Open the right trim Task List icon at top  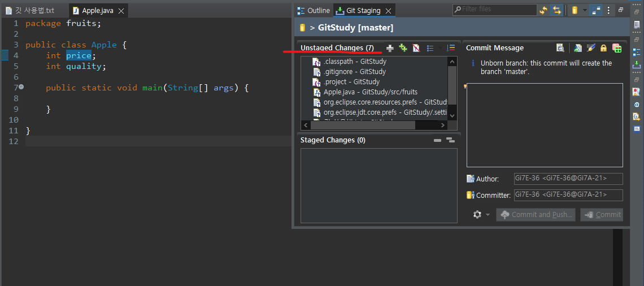coord(637,25)
